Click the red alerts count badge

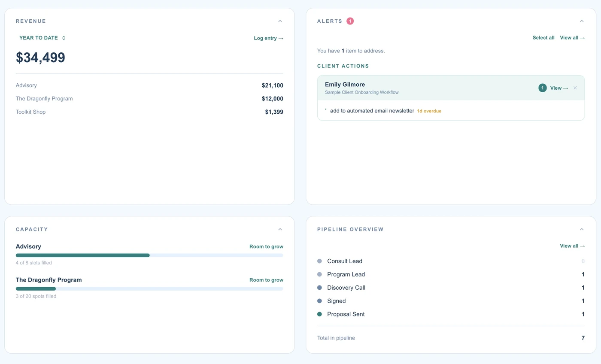[350, 21]
